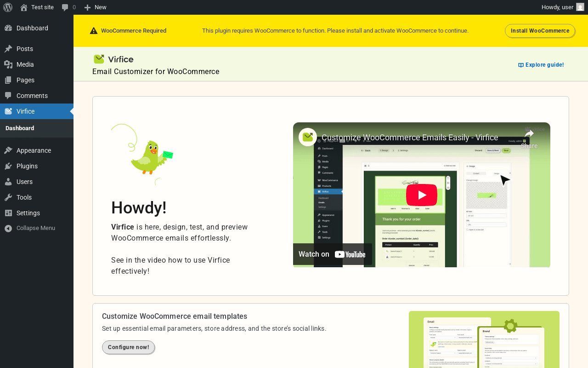The height and width of the screenshot is (368, 588).
Task: Click Watch on YouTube
Action: tap(333, 254)
